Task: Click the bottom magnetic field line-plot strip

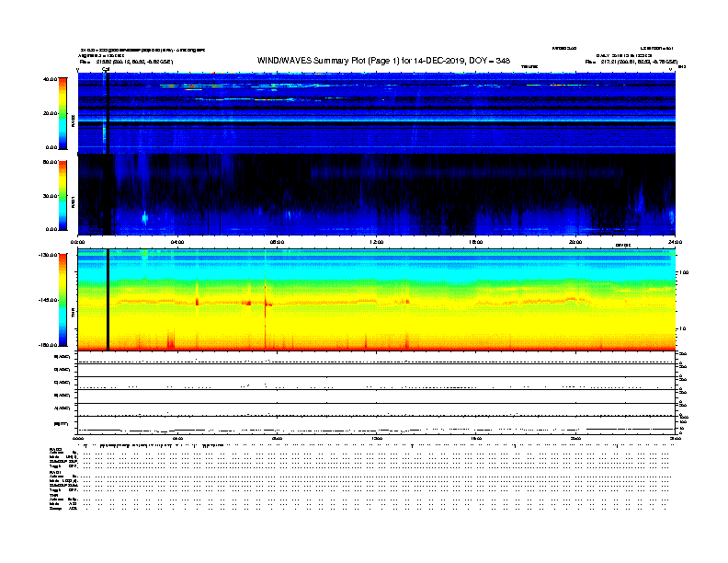Action: pos(377,426)
